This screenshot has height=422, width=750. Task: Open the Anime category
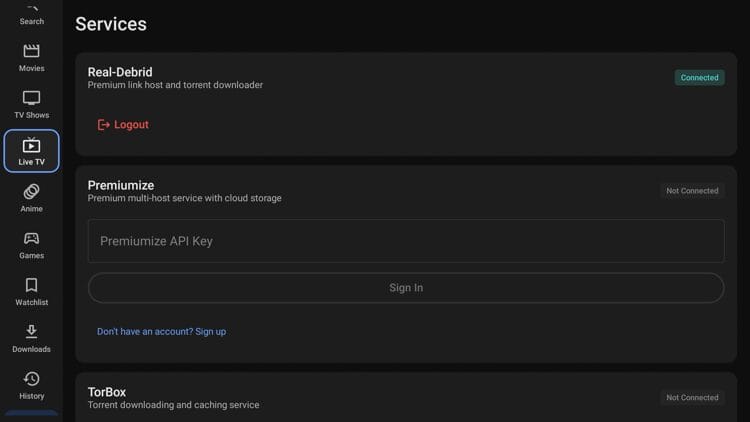31,197
